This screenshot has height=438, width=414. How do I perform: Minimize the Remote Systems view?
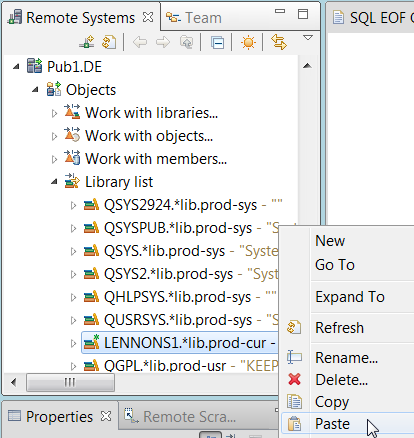point(280,11)
